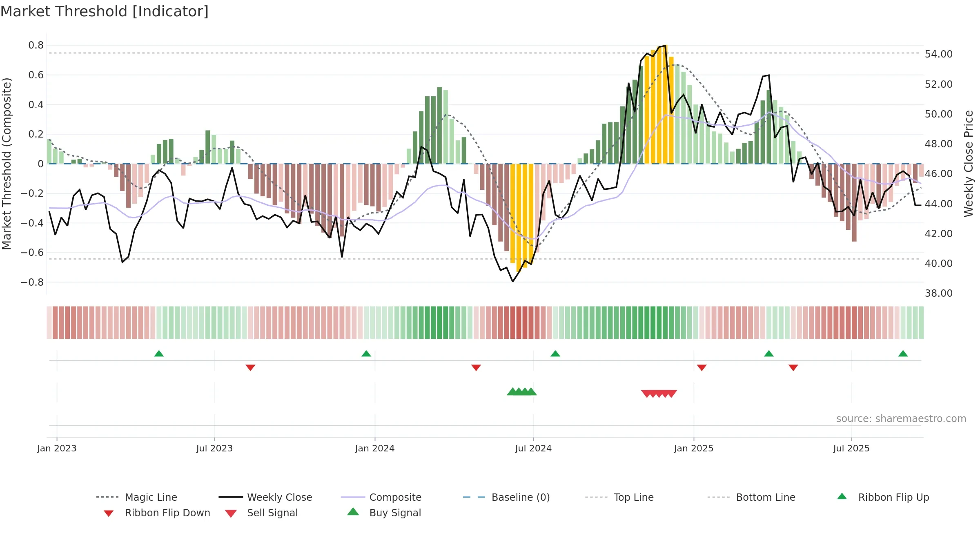
Task: Toggle the Top Line legend entry
Action: tap(619, 497)
